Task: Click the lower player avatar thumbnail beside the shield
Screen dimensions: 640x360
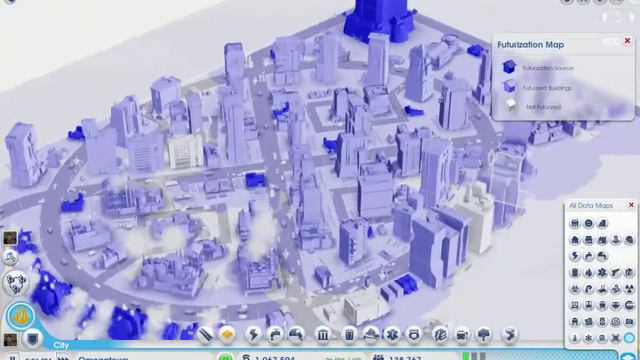Action: 10,340
